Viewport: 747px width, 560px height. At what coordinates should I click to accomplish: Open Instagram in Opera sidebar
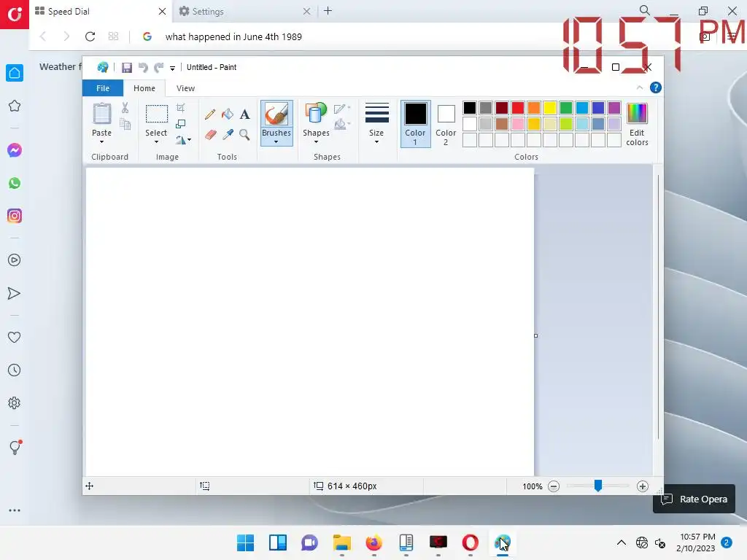pyautogui.click(x=15, y=216)
